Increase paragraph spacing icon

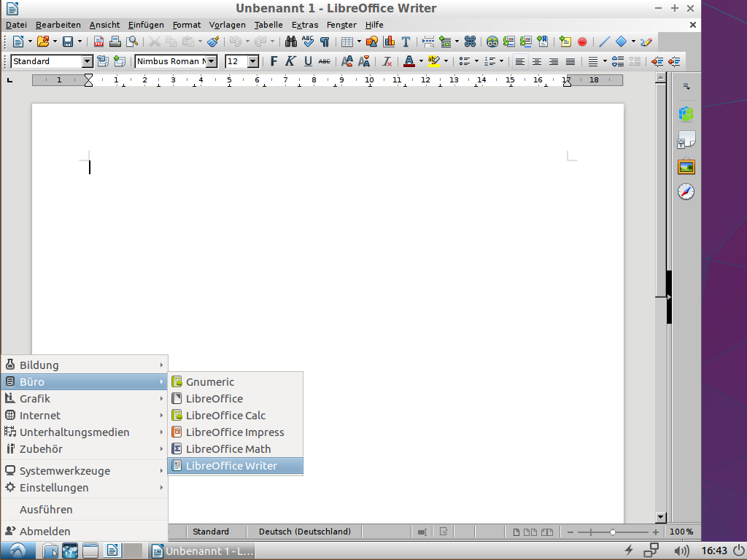tap(617, 61)
